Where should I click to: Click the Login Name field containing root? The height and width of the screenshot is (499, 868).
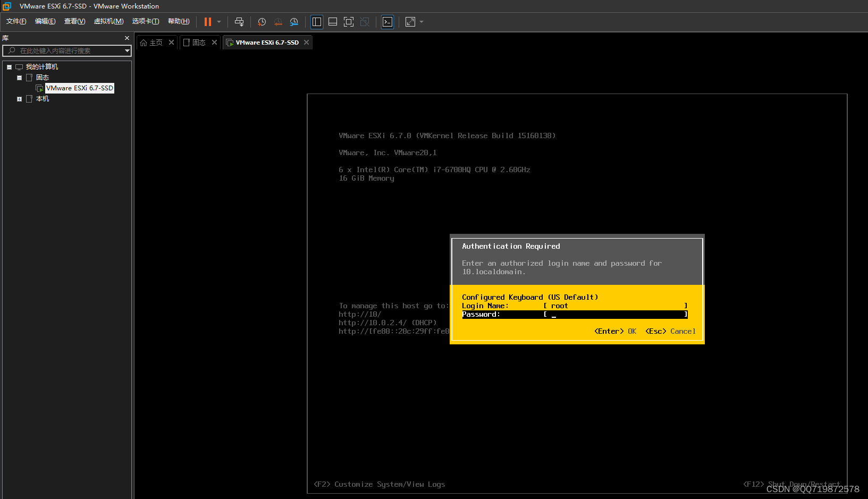click(x=616, y=306)
